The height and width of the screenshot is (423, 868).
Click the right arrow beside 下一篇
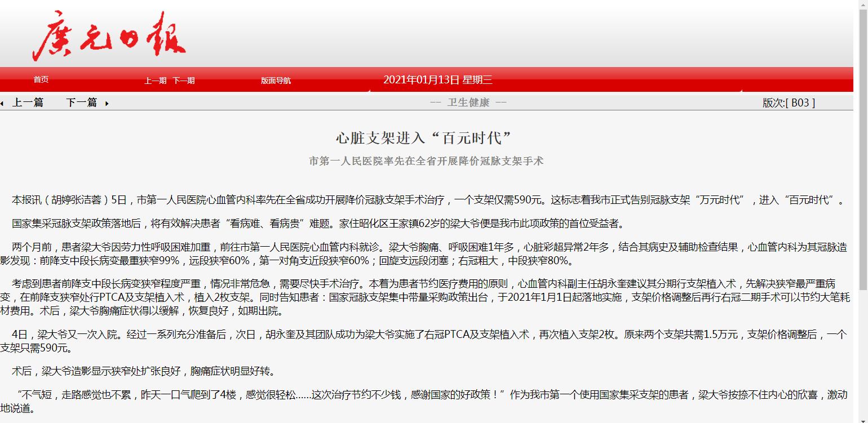point(107,103)
